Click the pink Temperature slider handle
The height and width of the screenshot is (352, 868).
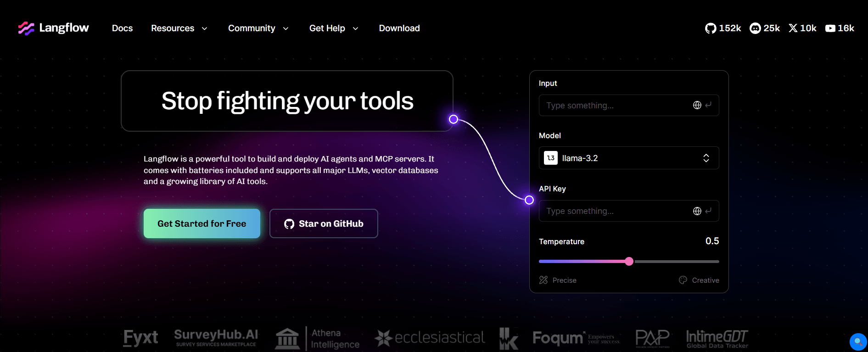pyautogui.click(x=629, y=261)
